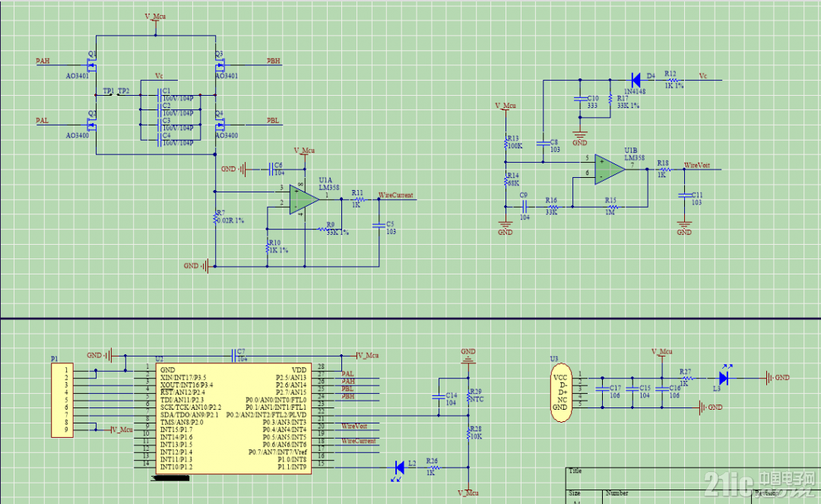Select resistor R27 beside L3
Screen dimensions: 821x504
687,377
